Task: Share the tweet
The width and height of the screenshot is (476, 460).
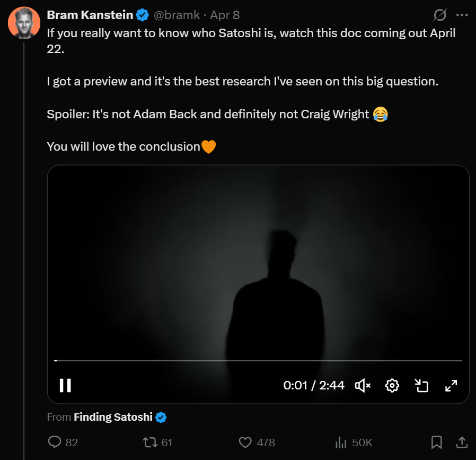Action: coord(462,442)
